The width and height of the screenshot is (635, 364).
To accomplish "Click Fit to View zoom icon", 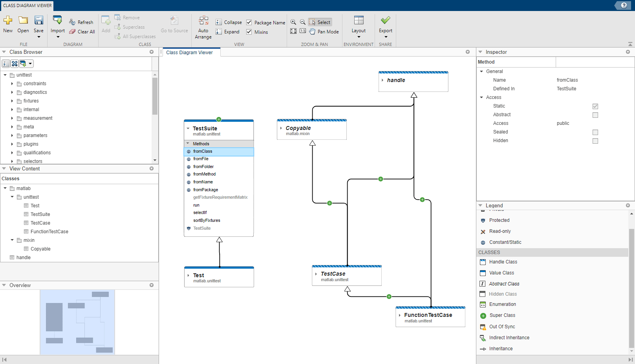I will (293, 31).
